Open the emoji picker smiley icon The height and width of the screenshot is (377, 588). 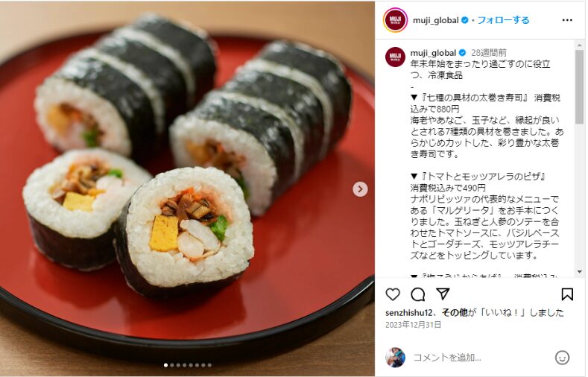click(562, 358)
